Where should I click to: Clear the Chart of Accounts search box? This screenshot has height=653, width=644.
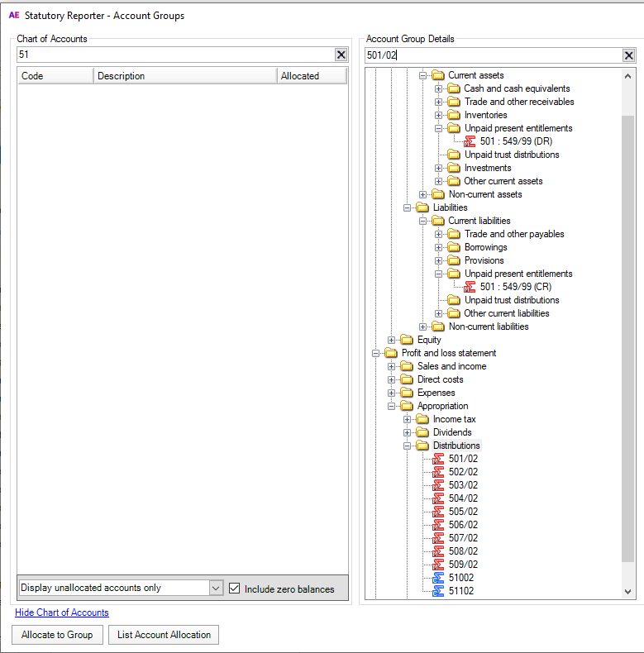point(341,55)
